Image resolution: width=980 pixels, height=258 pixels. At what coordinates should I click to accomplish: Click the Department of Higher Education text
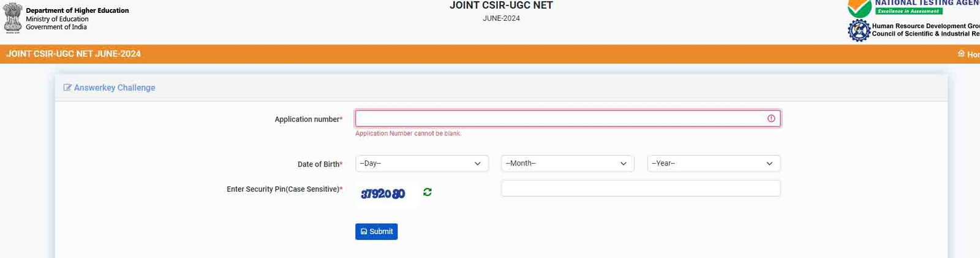pos(77,10)
